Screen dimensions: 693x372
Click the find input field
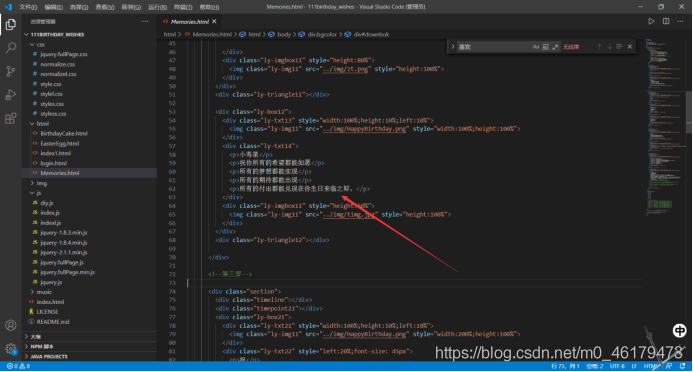pyautogui.click(x=494, y=47)
